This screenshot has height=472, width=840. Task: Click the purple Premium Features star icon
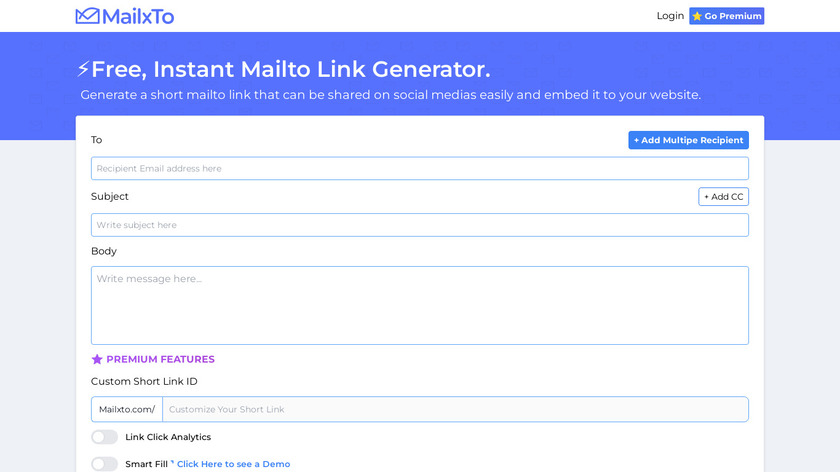click(97, 359)
